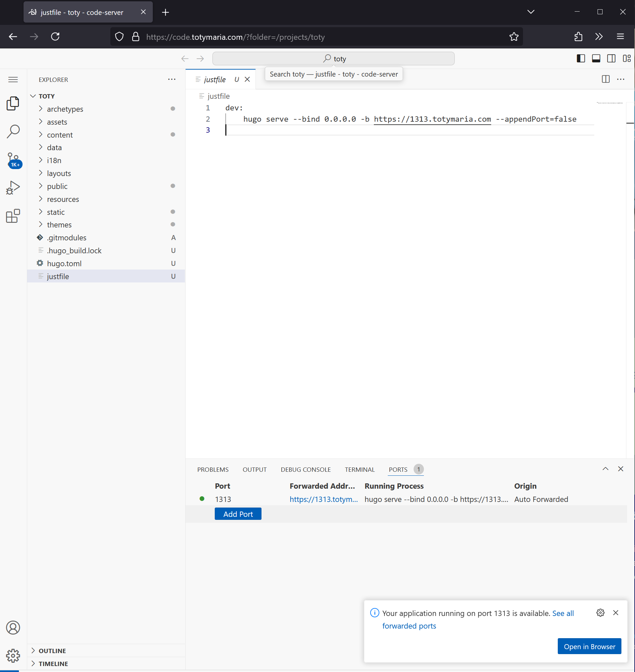Toggle the bottom panel visibility

pos(596,59)
